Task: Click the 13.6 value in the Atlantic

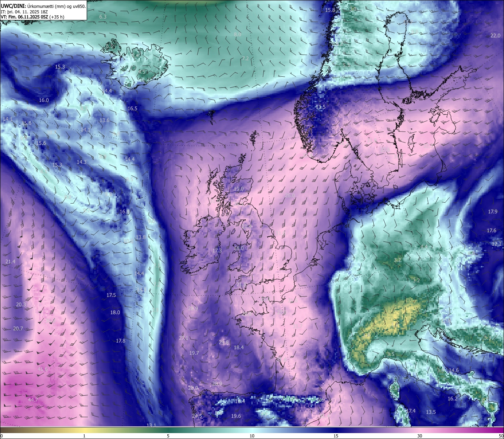Action: pyautogui.click(x=104, y=120)
